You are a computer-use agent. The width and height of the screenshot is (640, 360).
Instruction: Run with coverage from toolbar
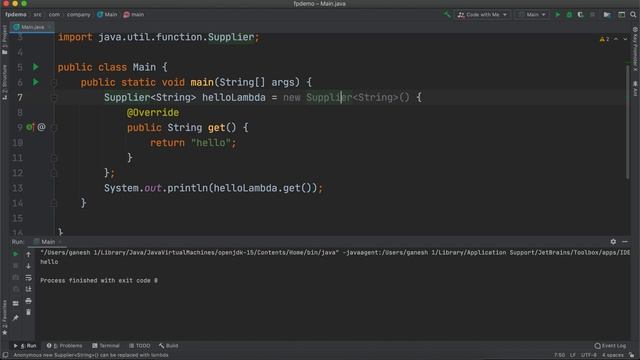580,15
